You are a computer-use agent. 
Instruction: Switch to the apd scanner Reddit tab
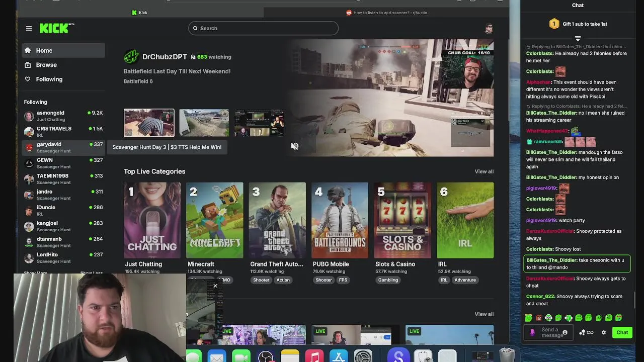pyautogui.click(x=386, y=13)
